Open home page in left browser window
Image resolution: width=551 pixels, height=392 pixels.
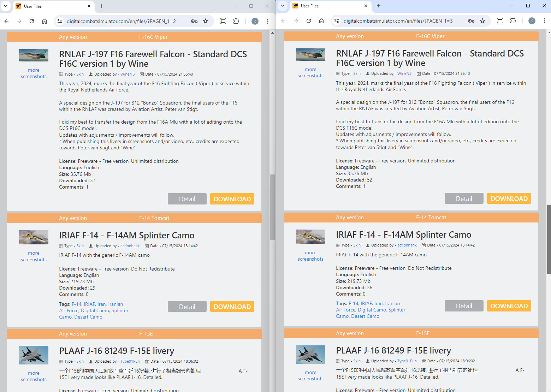tap(45, 21)
